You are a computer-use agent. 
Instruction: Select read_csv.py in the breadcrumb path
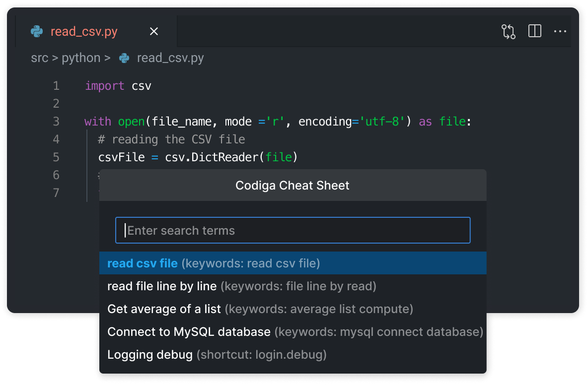coord(170,59)
